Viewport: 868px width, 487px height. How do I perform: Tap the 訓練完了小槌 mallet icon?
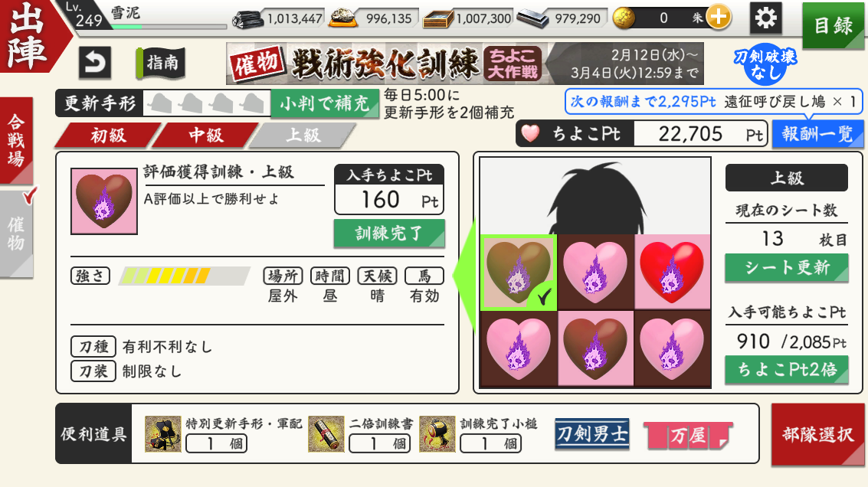437,434
